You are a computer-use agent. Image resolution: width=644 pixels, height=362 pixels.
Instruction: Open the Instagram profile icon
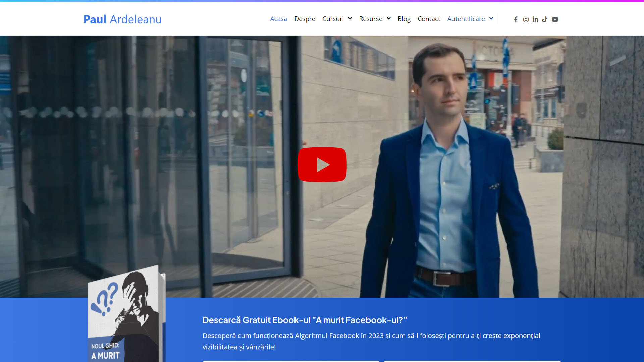526,19
